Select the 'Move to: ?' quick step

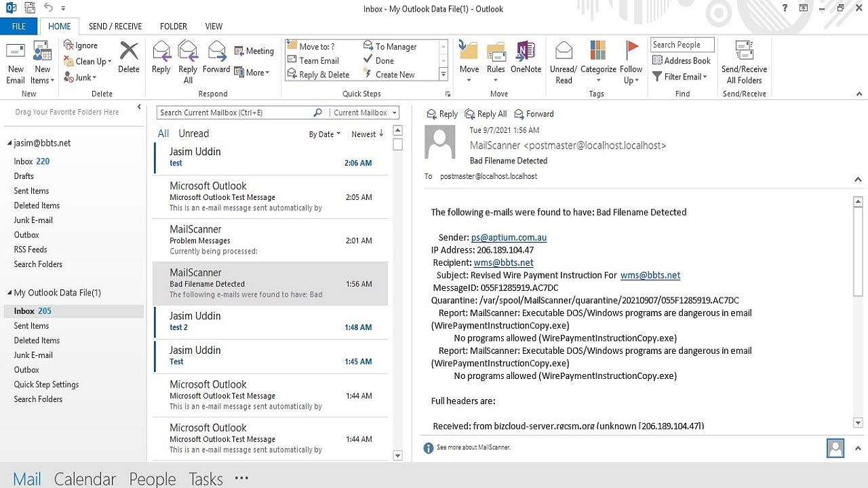311,46
